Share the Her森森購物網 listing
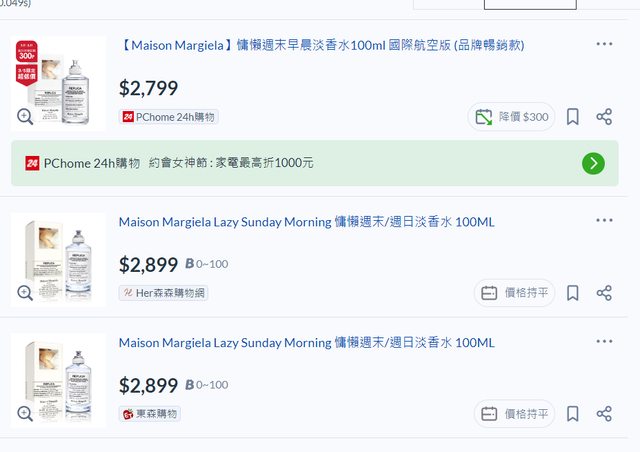Viewport: 640px width, 452px height. [x=604, y=293]
